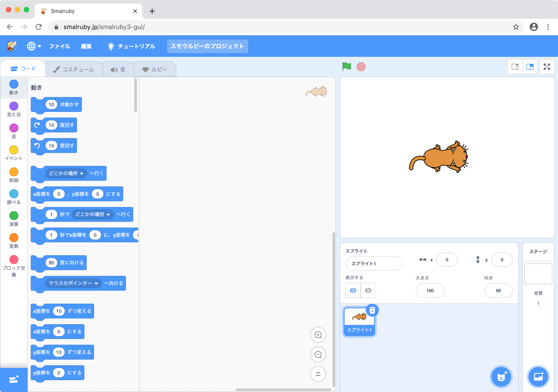Expand マウスのポインター dropdown in へ向ける block

point(73,283)
